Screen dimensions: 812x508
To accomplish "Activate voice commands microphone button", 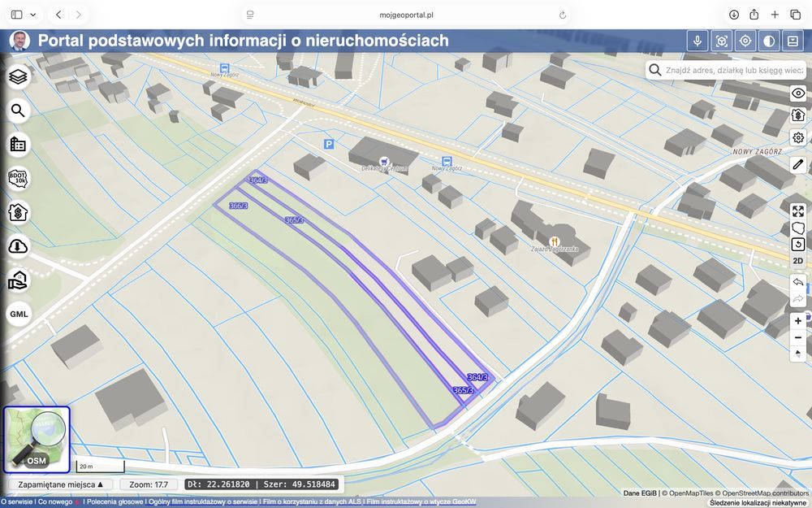I will click(698, 41).
